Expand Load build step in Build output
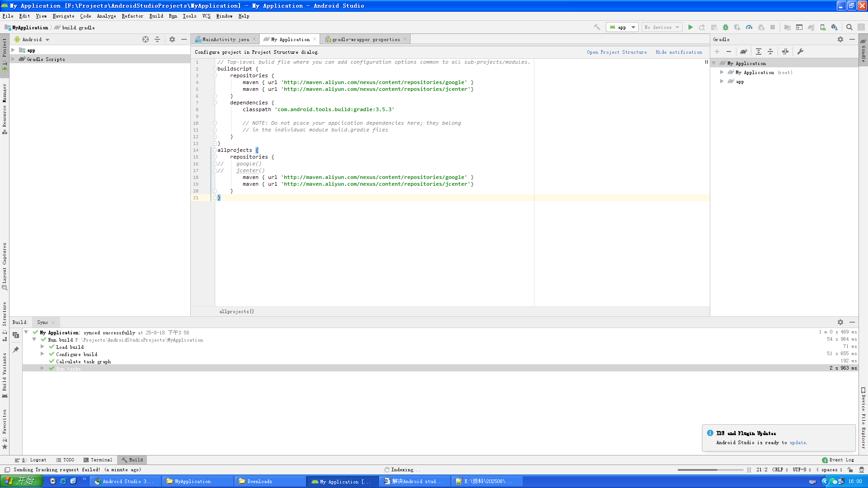 pos(42,347)
